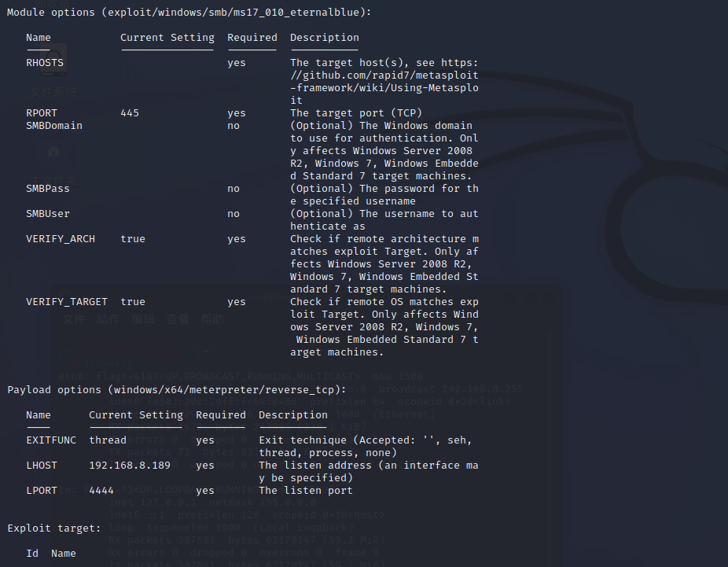Click the LPORT value 4444
Image resolution: width=728 pixels, height=567 pixels.
click(x=101, y=491)
